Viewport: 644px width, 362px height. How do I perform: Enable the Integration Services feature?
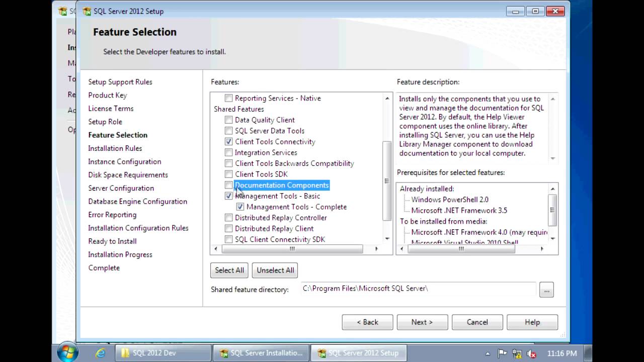click(229, 152)
